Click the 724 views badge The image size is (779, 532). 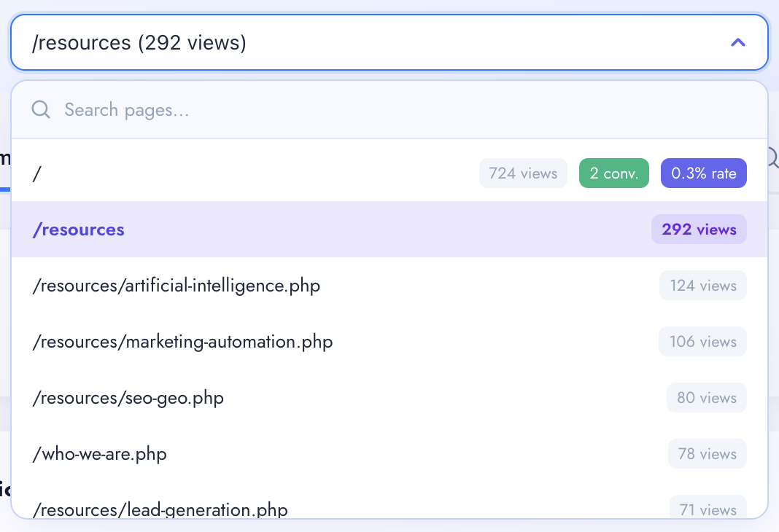coord(523,173)
